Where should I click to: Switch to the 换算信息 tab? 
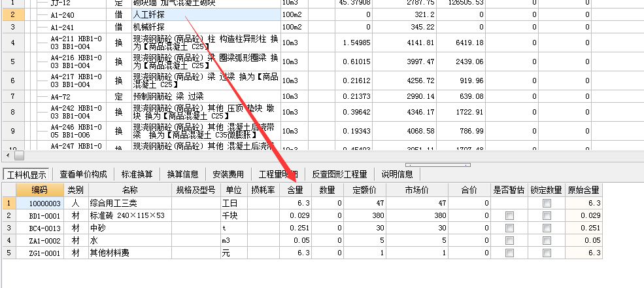click(x=183, y=175)
